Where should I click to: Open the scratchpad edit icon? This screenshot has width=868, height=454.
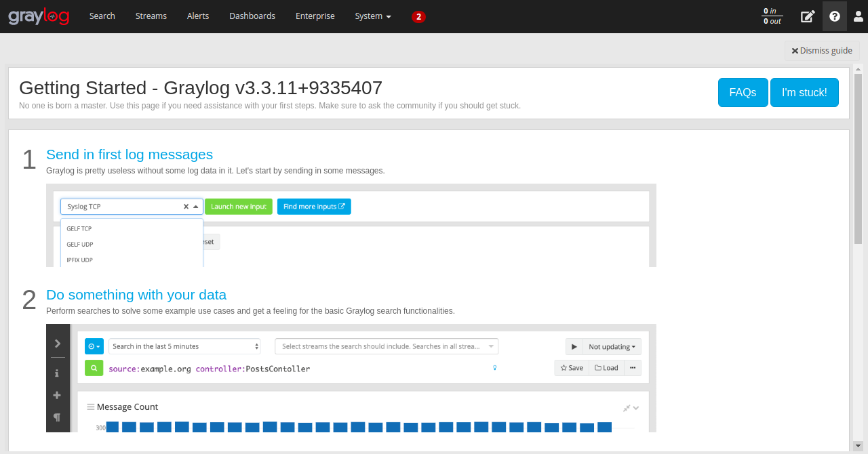pos(808,16)
